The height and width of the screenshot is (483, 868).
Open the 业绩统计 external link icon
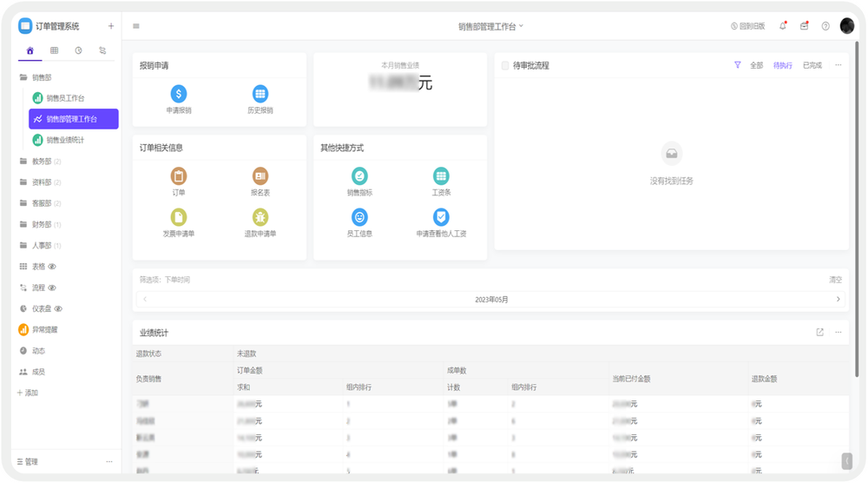[819, 332]
